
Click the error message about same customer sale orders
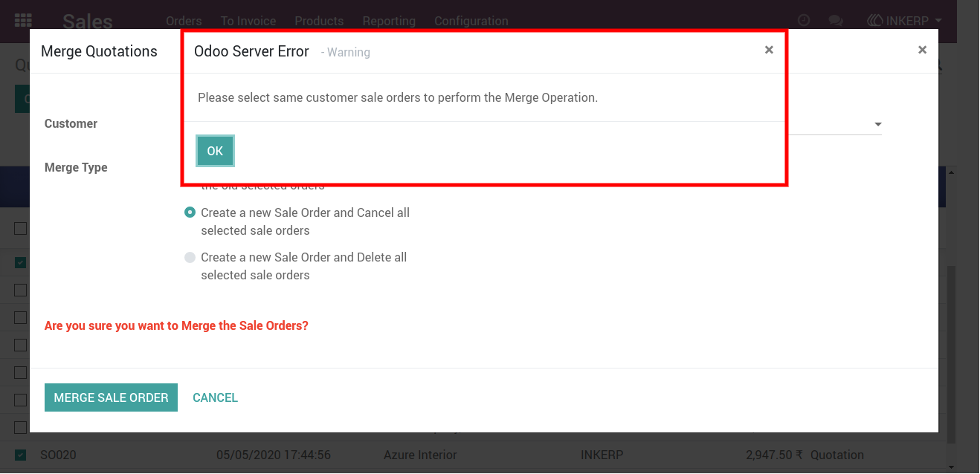click(x=398, y=97)
